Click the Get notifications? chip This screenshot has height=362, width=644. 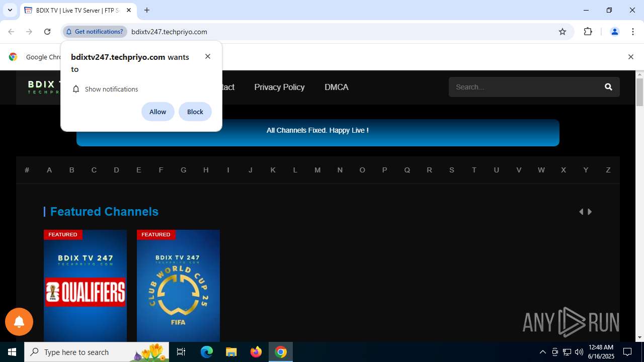(x=95, y=32)
